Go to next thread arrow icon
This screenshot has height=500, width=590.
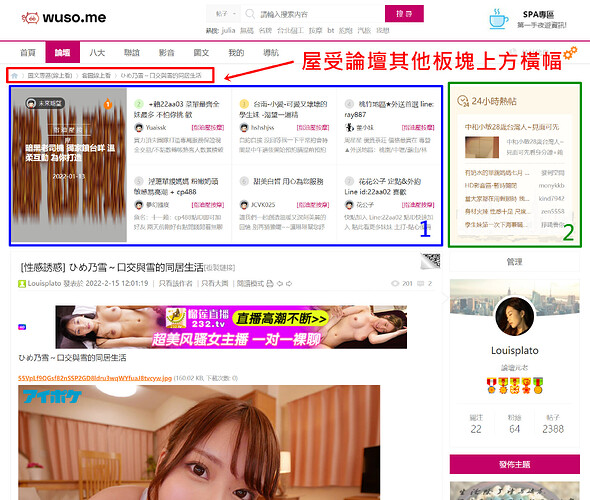coord(289,284)
